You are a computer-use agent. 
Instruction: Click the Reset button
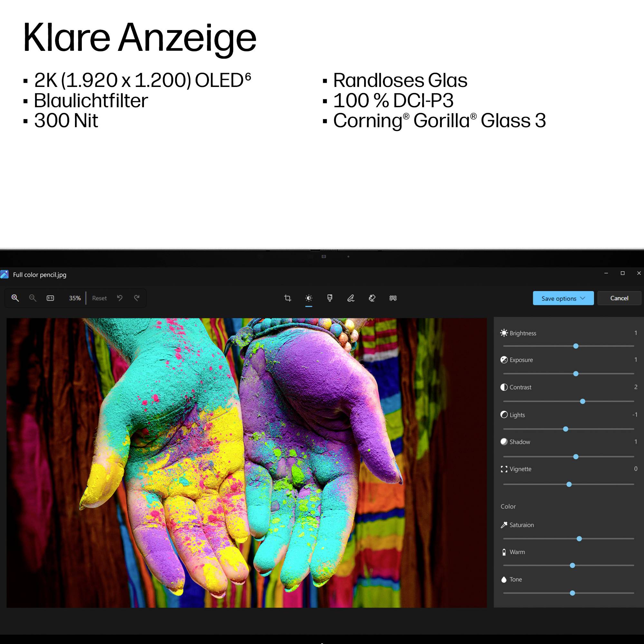(99, 298)
